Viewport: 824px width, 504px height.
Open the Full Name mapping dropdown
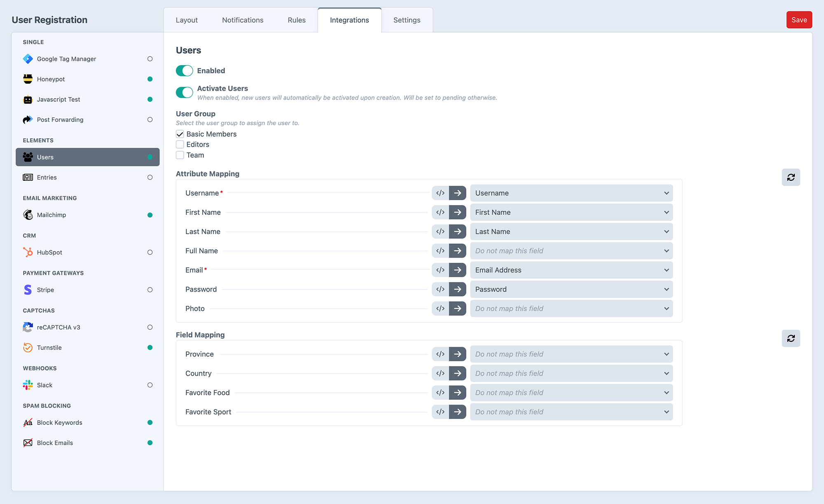coord(571,250)
